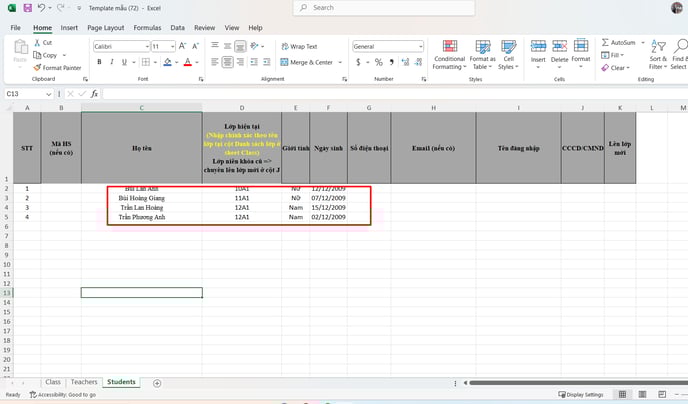Image resolution: width=688 pixels, height=404 pixels.
Task: Switch to the Data ribbon tab
Action: [x=177, y=28]
